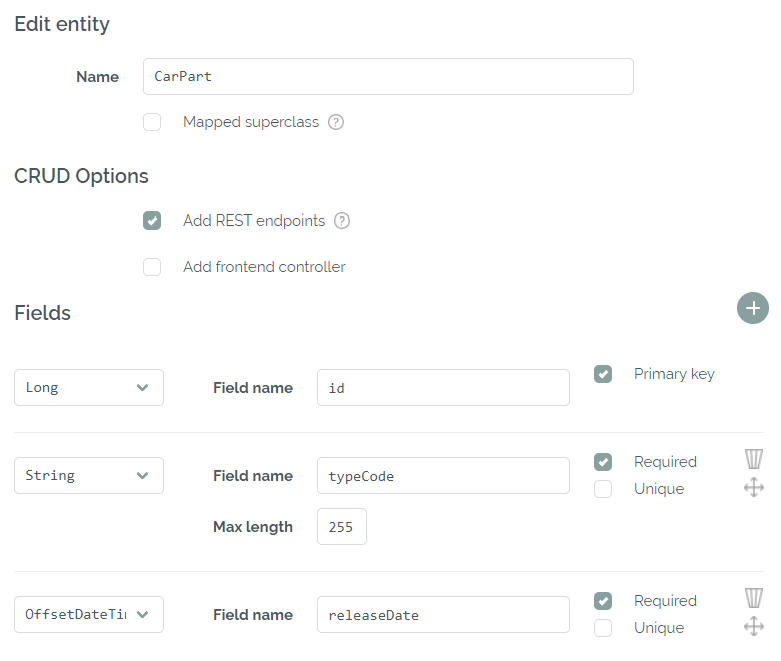Click the Add frontend controller label
781x661 pixels.
click(264, 267)
